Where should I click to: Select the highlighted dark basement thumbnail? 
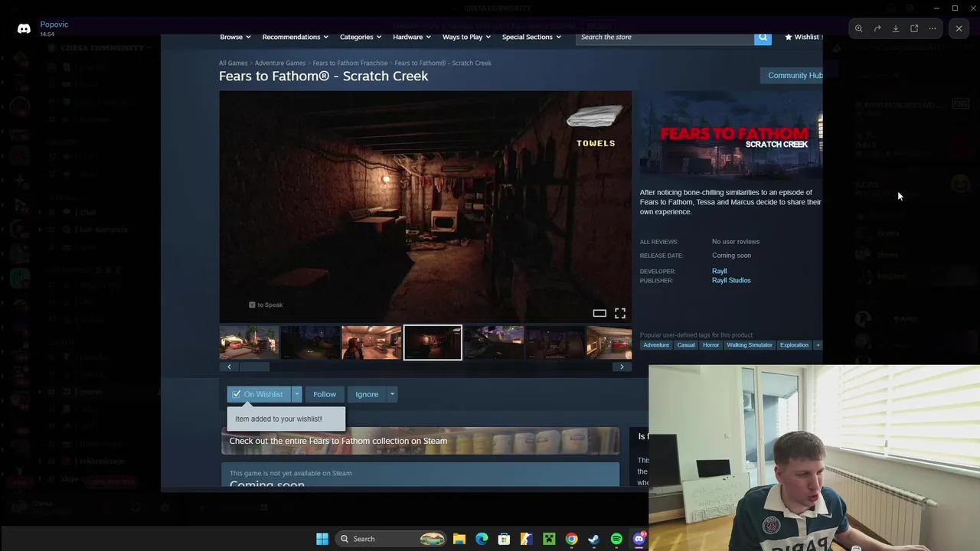(433, 343)
